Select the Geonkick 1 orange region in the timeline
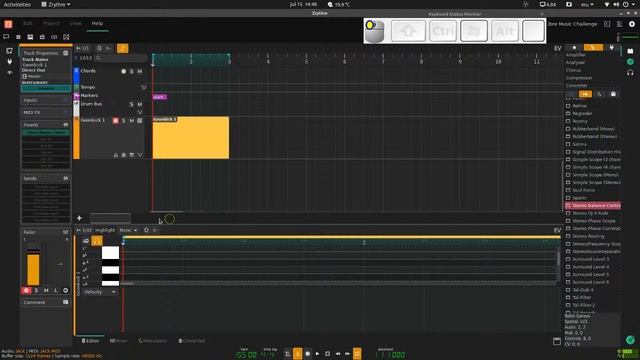The width and height of the screenshot is (640, 360). click(191, 138)
